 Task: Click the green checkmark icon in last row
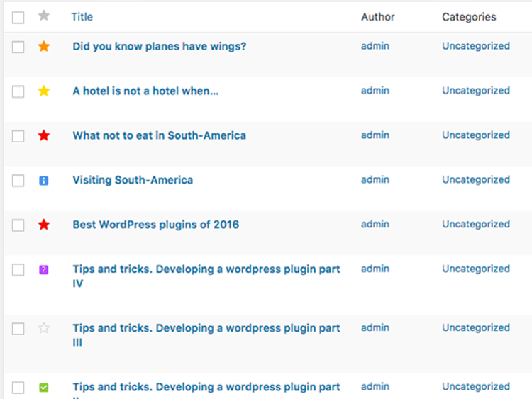(44, 388)
